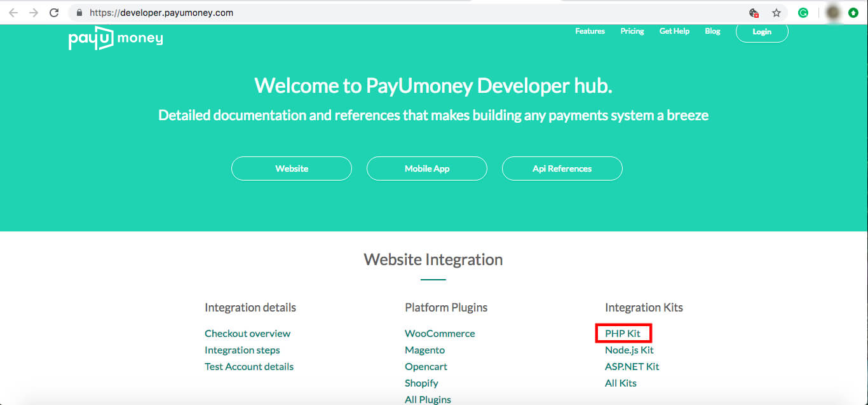Select the Website button

[292, 168]
